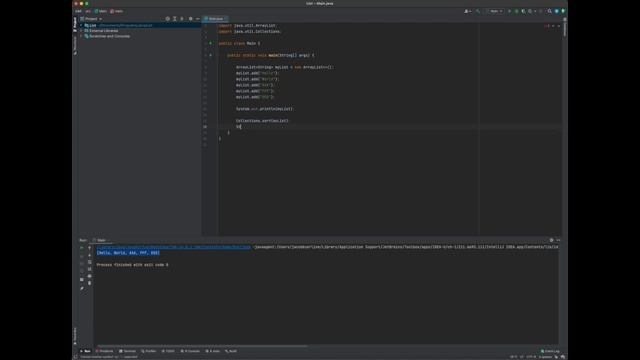This screenshot has height=360, width=640.
Task: Open Project panel gear options
Action: click(x=191, y=19)
